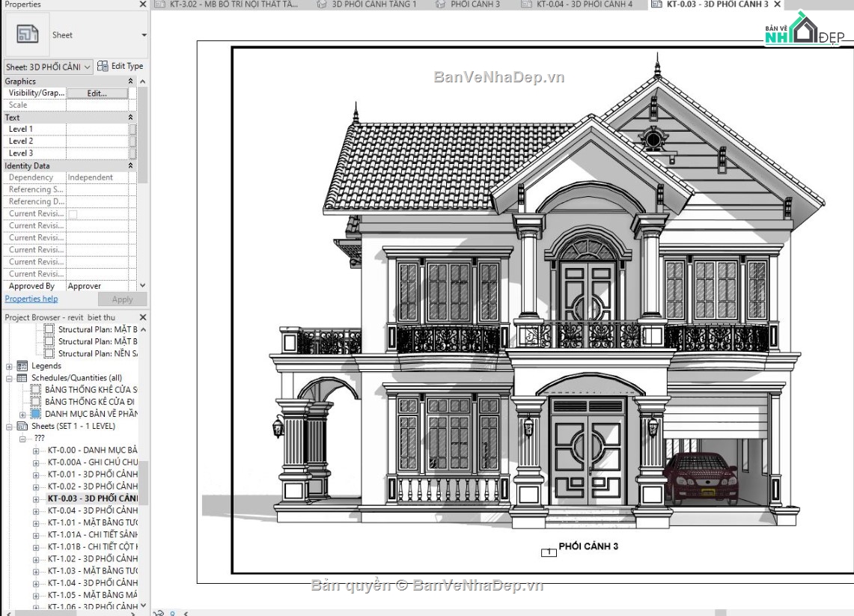Collapse the Text properties group
Image resolution: width=854 pixels, height=616 pixels.
(130, 117)
